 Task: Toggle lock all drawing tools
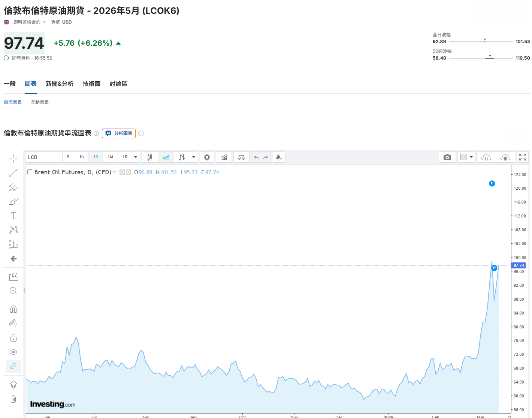point(13,338)
